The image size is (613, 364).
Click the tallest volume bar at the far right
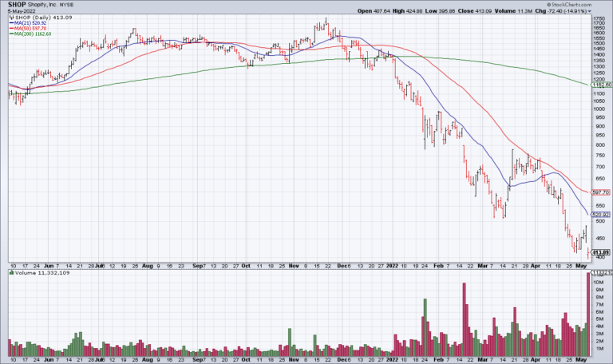tap(588, 315)
